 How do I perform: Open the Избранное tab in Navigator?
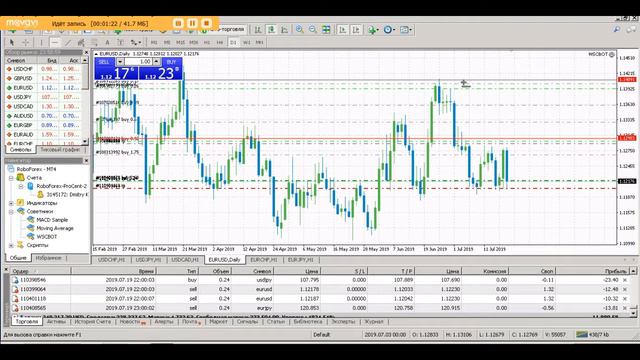[x=48, y=258]
